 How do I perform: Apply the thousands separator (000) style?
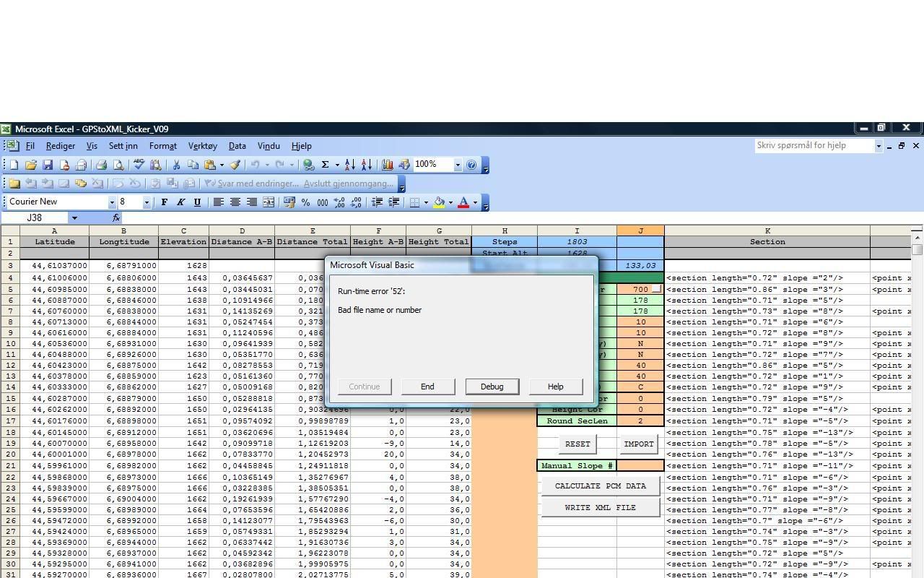323,202
